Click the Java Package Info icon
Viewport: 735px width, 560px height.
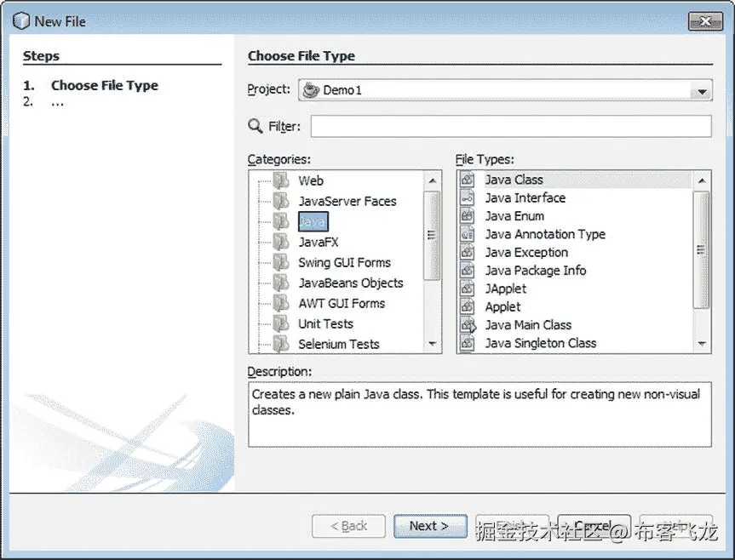point(468,270)
